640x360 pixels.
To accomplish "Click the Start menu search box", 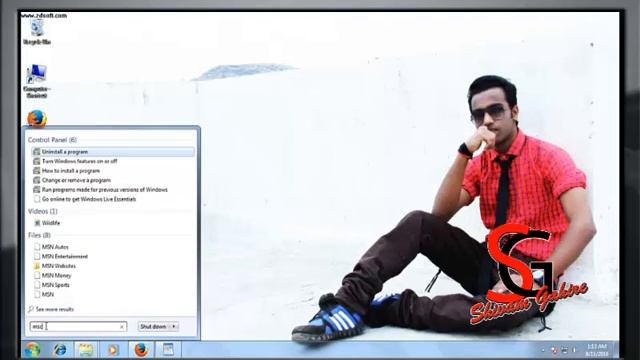I will [x=78, y=327].
